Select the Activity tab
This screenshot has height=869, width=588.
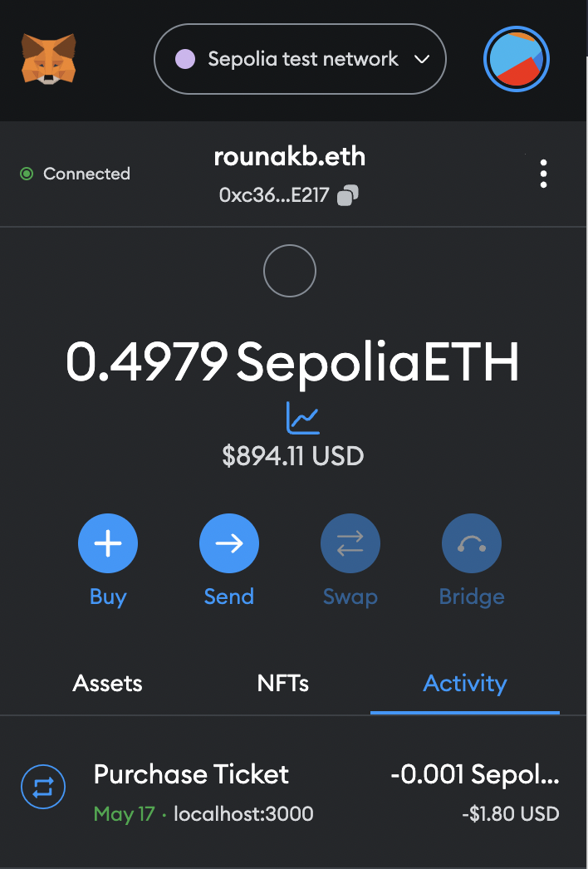point(465,684)
